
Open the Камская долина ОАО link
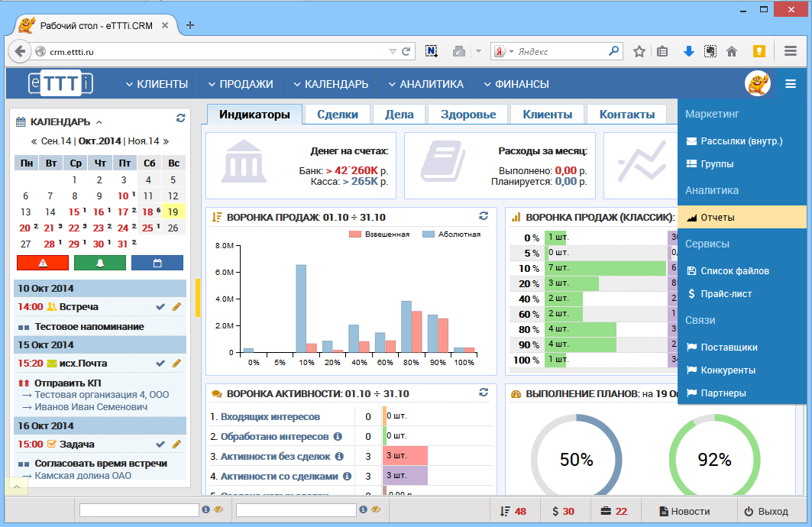[x=82, y=475]
